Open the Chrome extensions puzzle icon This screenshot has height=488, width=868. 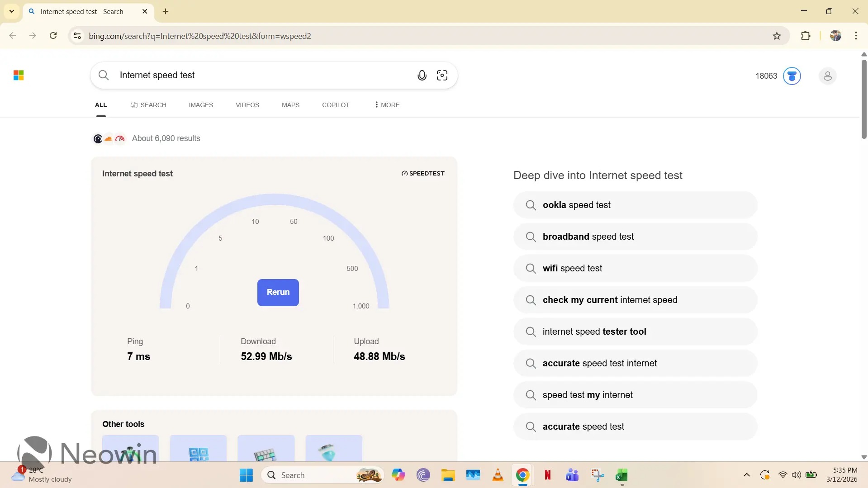click(805, 36)
